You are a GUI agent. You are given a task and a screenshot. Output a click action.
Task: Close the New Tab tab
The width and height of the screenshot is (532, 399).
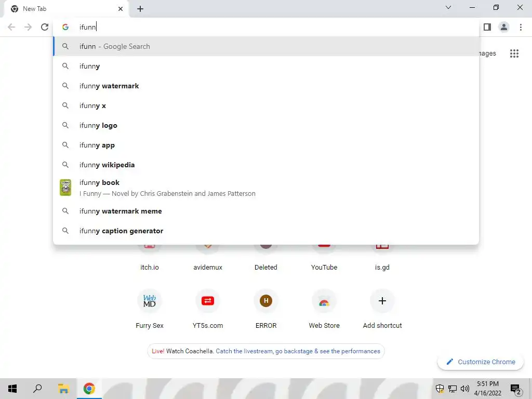point(121,9)
